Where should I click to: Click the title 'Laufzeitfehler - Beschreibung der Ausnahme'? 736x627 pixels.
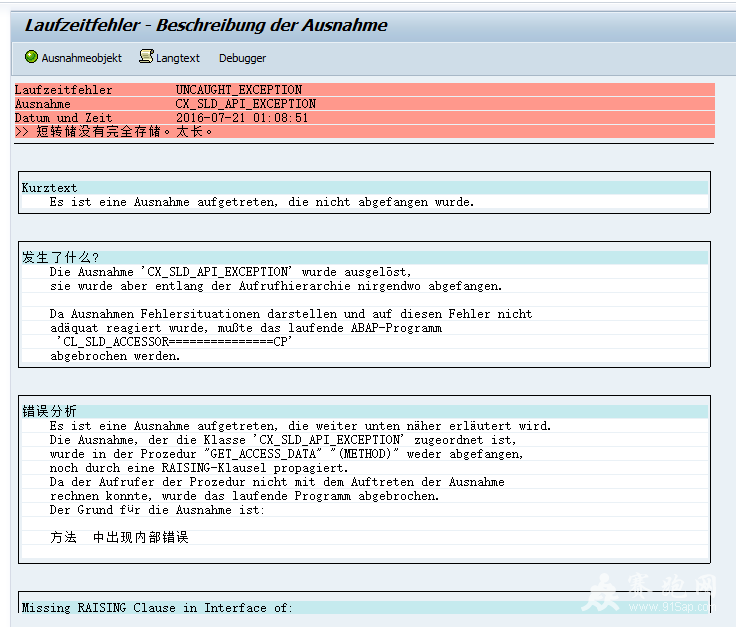[206, 25]
